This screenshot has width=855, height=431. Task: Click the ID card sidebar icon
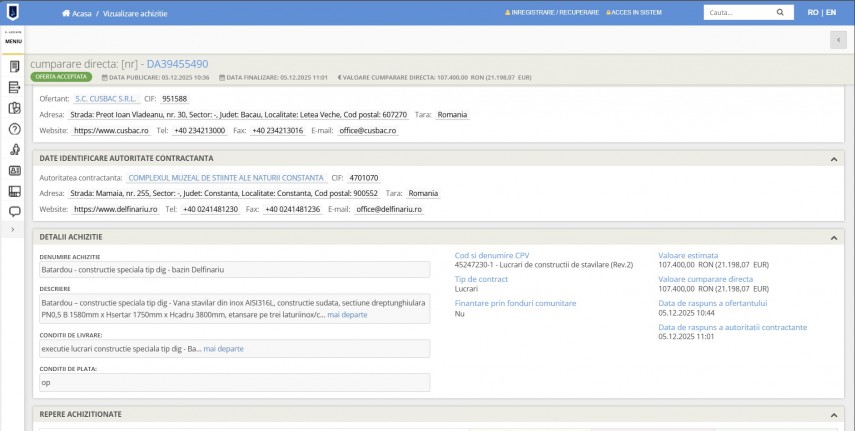point(14,170)
